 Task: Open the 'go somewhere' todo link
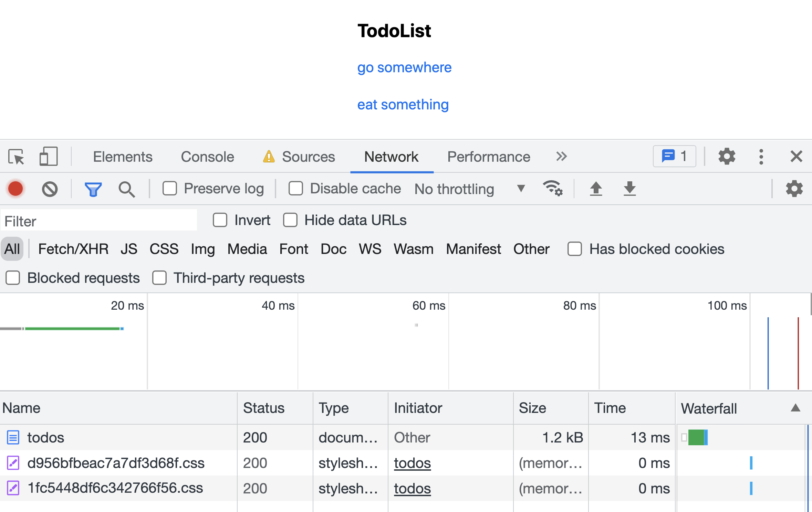tap(404, 67)
